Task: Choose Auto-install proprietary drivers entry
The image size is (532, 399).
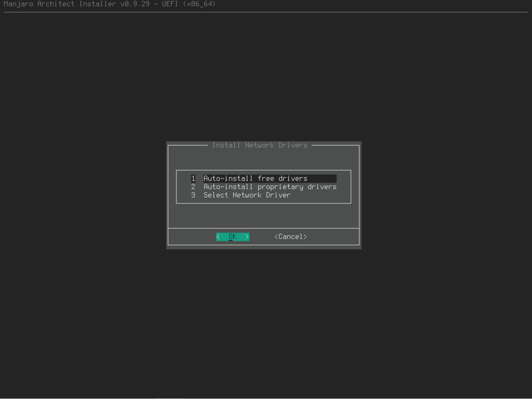Action: click(270, 187)
